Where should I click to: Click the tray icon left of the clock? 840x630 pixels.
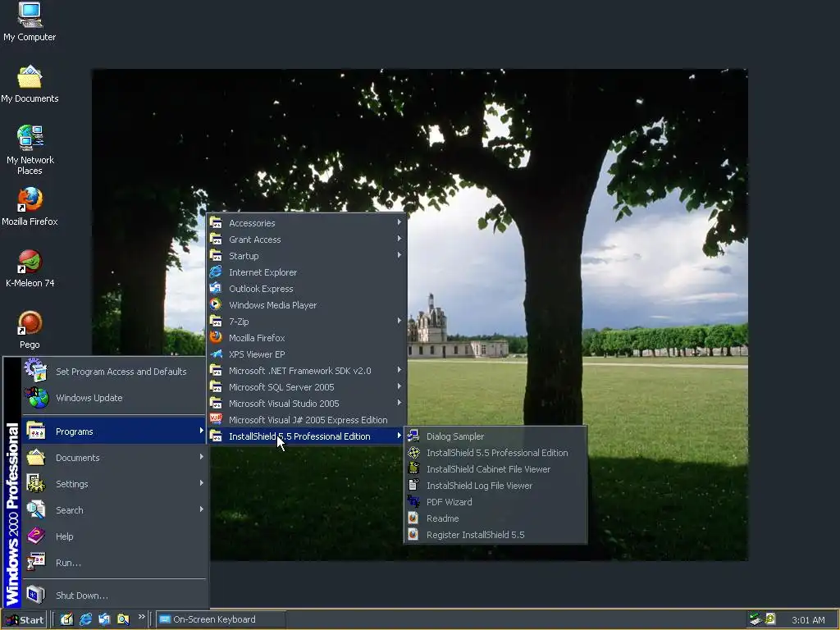[x=770, y=619]
